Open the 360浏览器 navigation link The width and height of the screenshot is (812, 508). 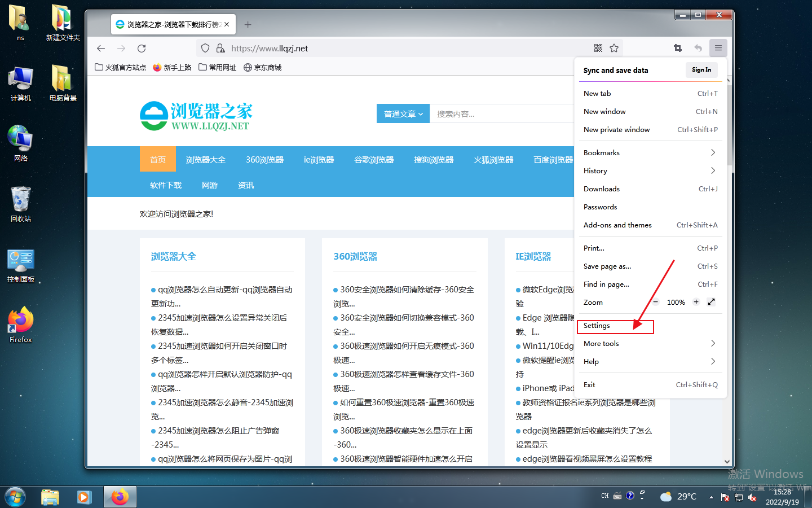(264, 160)
